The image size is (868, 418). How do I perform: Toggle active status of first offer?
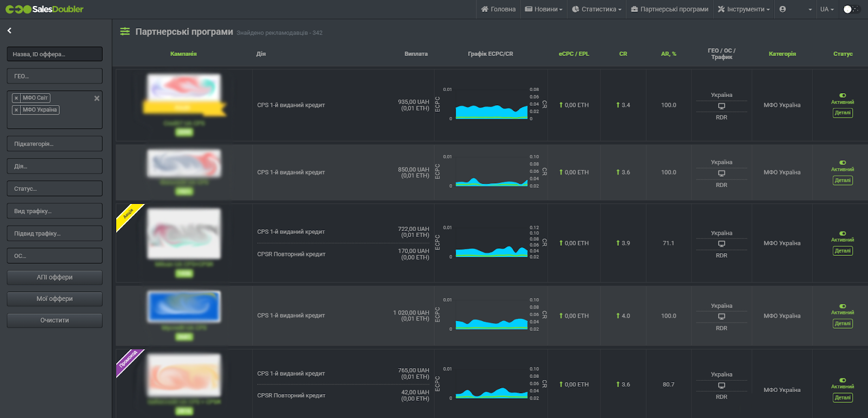(x=843, y=95)
